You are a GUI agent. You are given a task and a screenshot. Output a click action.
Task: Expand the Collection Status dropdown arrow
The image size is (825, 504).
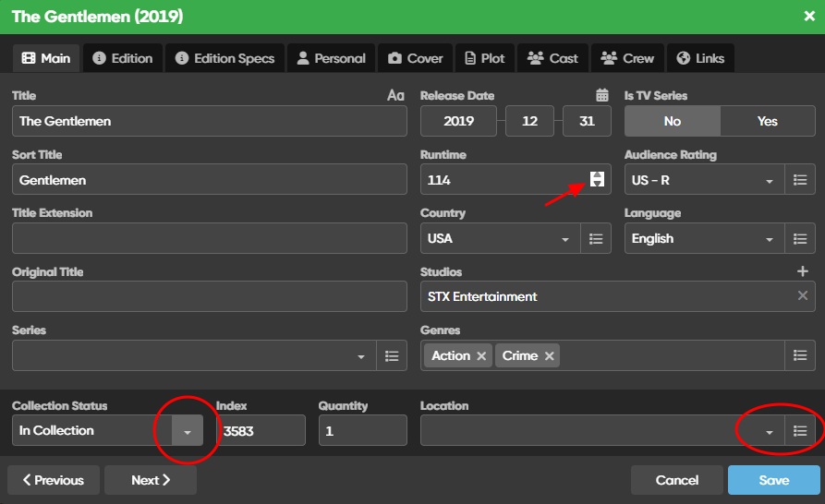point(188,430)
